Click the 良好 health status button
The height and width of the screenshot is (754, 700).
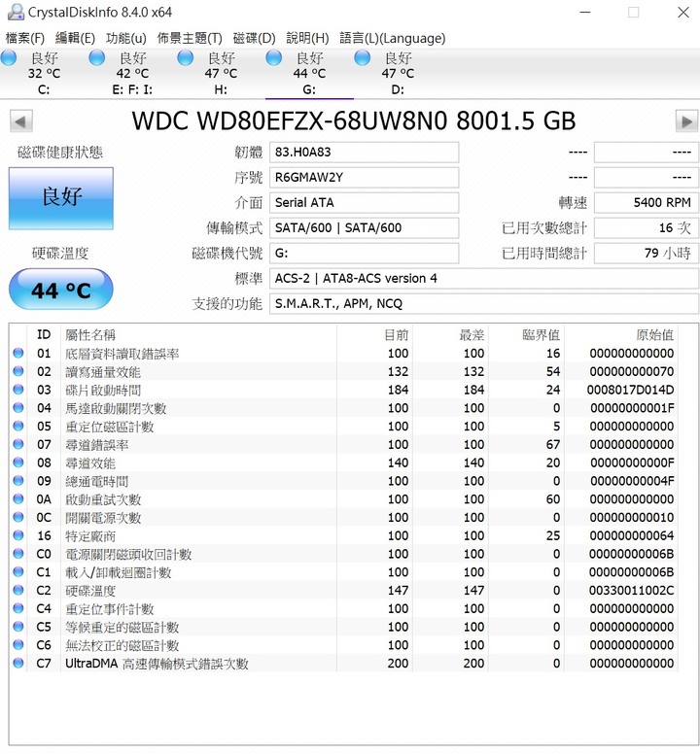[x=61, y=198]
